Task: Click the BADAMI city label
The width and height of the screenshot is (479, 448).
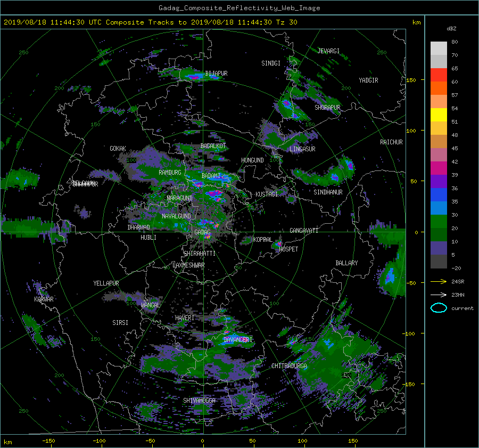Action: coord(211,176)
